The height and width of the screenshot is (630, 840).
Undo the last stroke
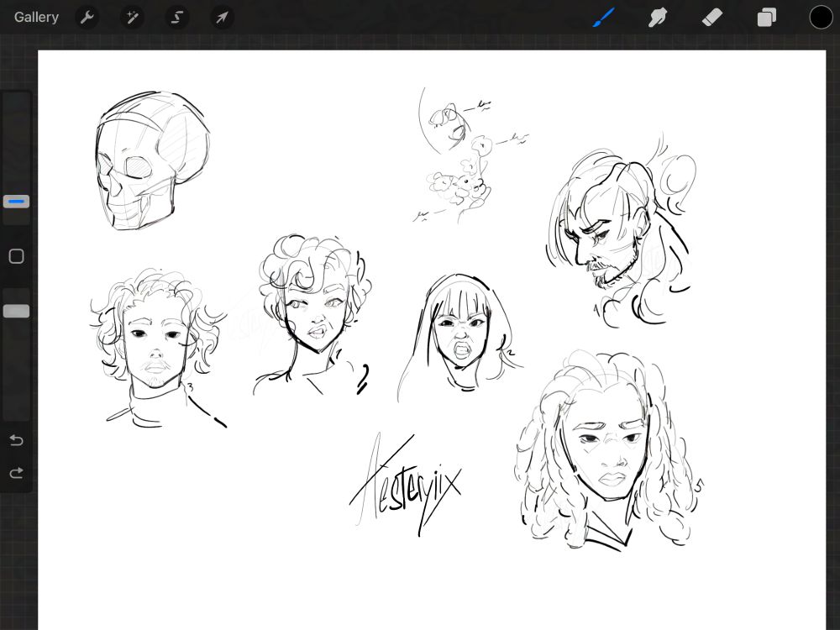click(16, 440)
